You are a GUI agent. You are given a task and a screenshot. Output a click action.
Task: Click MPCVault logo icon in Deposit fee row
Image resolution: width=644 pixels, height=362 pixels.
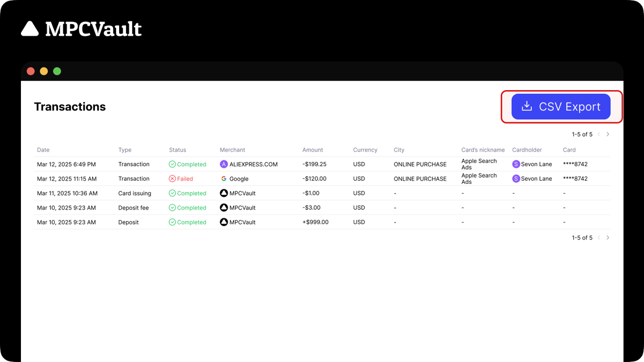224,208
